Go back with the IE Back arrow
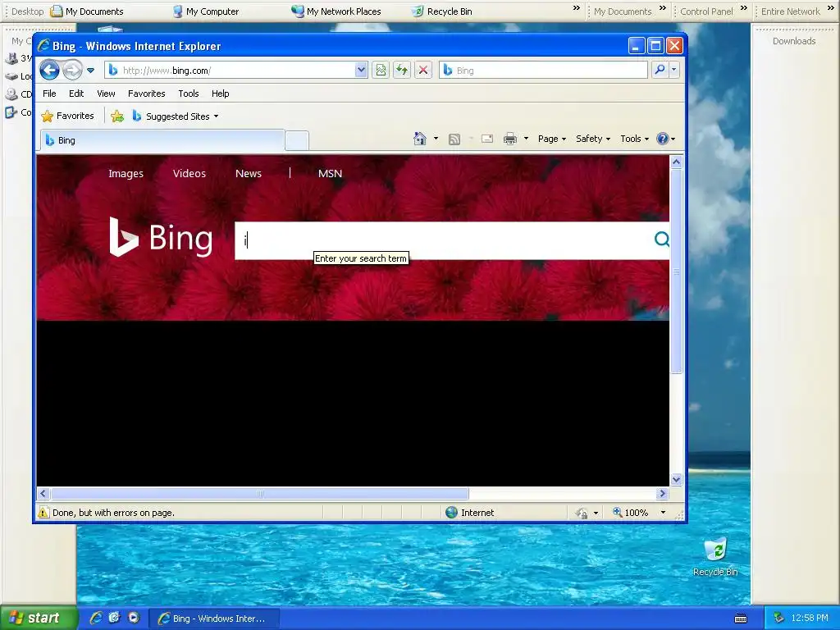Image resolution: width=840 pixels, height=630 pixels. [x=49, y=70]
